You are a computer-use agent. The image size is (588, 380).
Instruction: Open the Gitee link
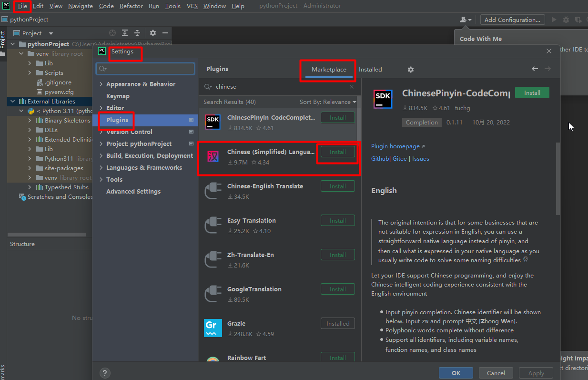tap(400, 159)
